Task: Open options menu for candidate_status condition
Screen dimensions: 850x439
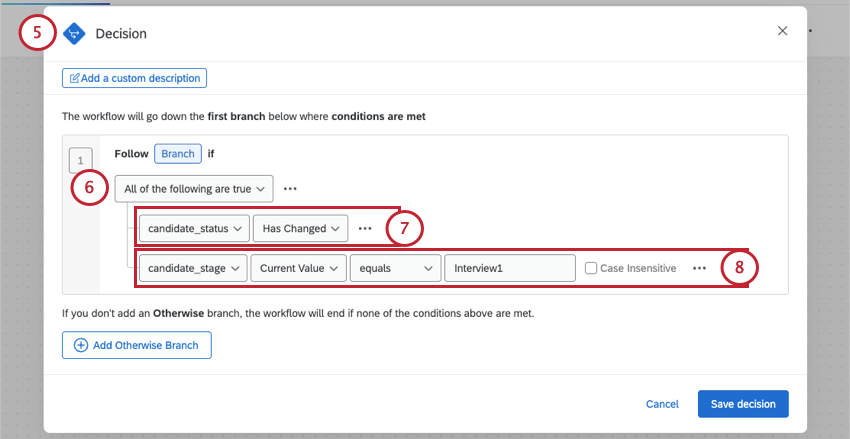Action: pos(365,228)
